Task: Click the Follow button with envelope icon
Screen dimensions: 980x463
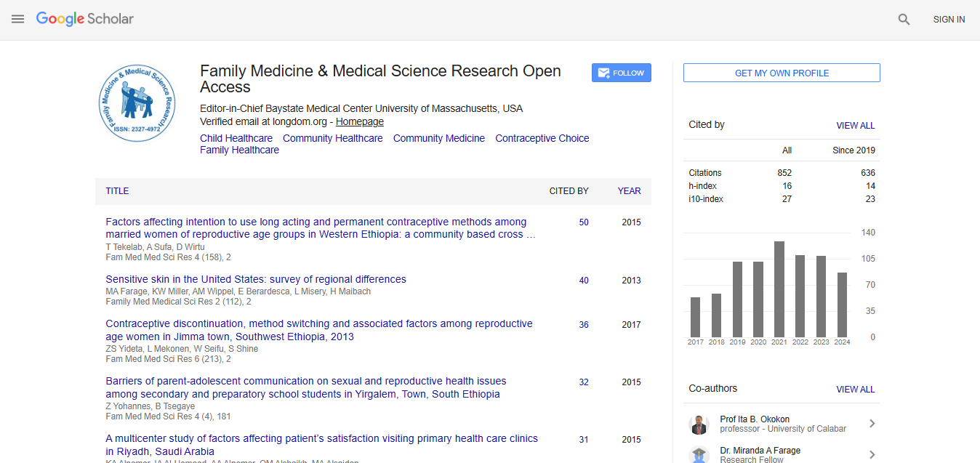Action: (x=621, y=73)
